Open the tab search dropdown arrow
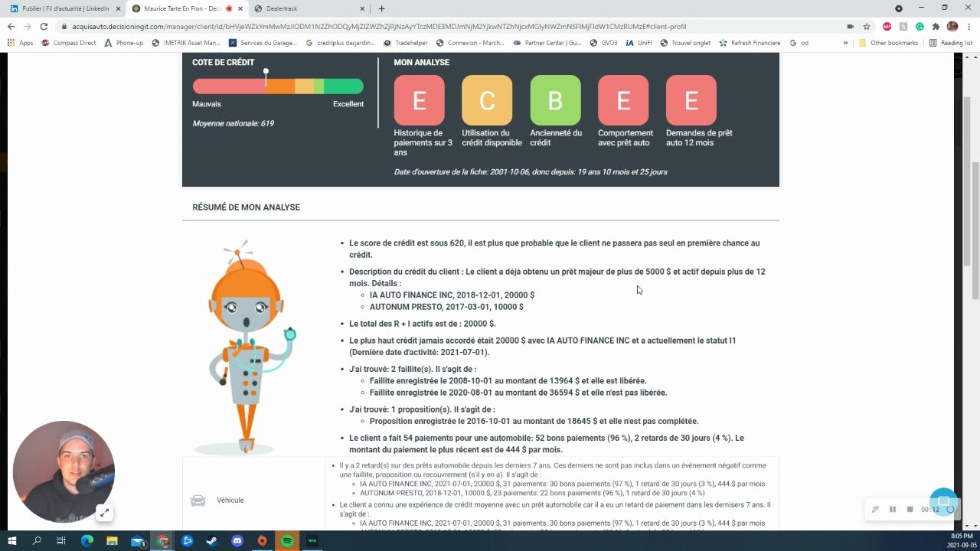Screen dimensions: 980x551 (x=899, y=8)
